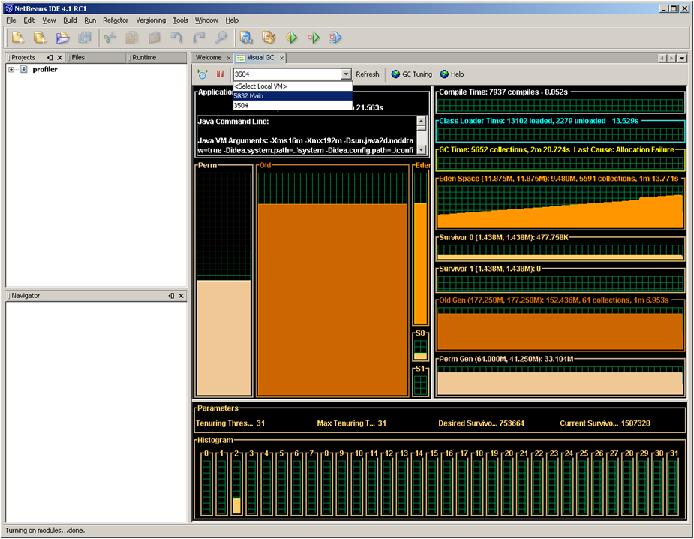Open the Files tab
This screenshot has width=694, height=539.
[x=78, y=57]
